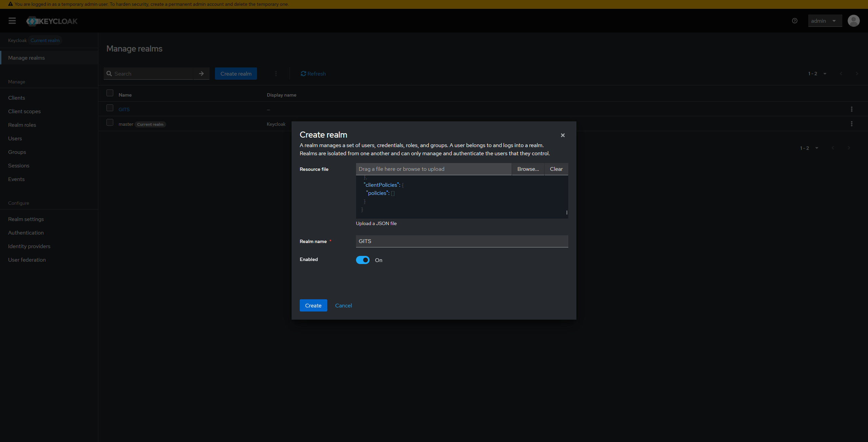
Task: Open the kebab menu for GITS row
Action: coord(851,109)
